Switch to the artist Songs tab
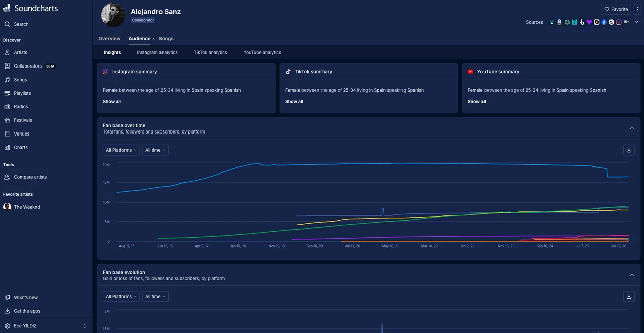Viewport: 644px width, 333px height. click(166, 39)
